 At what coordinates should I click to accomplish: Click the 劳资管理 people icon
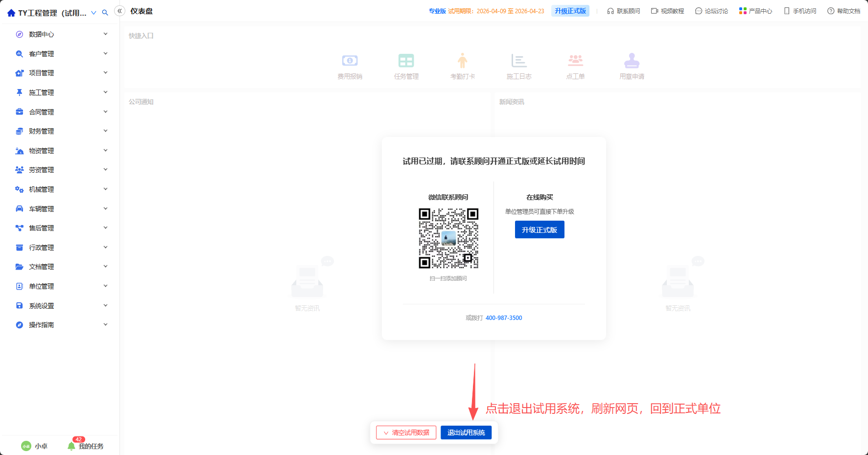tap(20, 170)
